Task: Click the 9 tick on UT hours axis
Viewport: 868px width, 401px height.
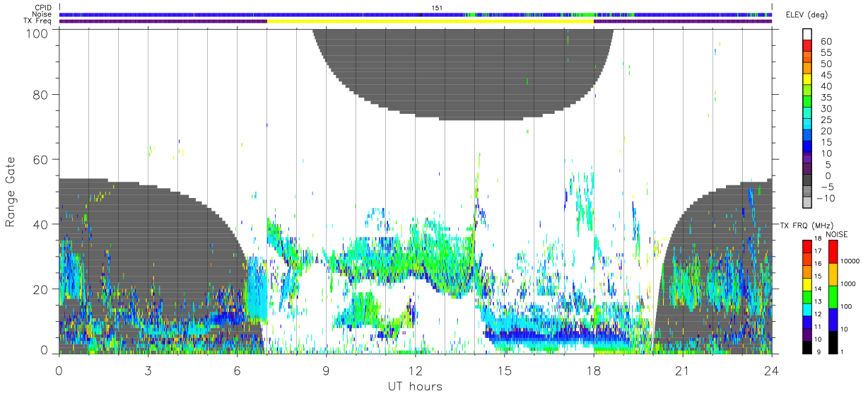Action: (x=327, y=370)
